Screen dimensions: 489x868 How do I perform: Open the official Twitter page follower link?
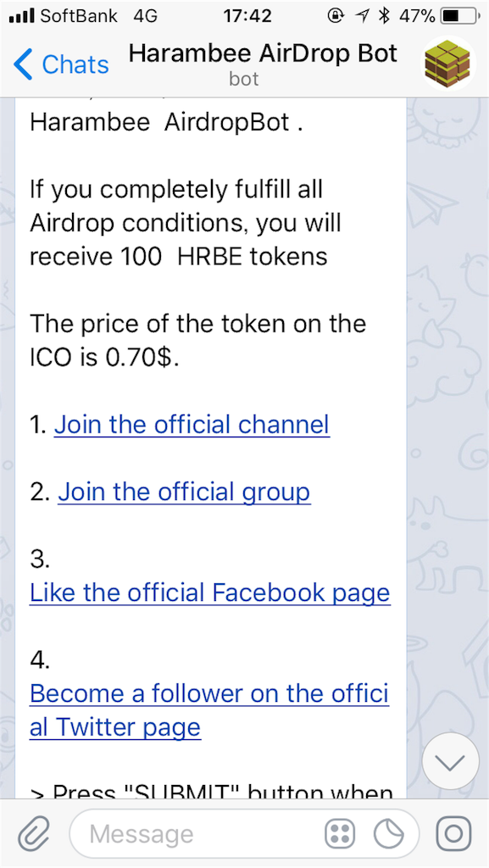(209, 710)
